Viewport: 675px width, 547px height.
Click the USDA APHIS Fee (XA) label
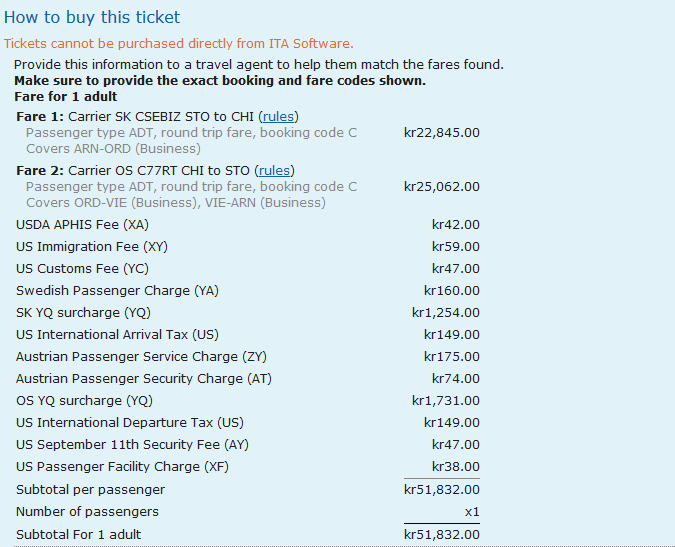click(x=82, y=225)
